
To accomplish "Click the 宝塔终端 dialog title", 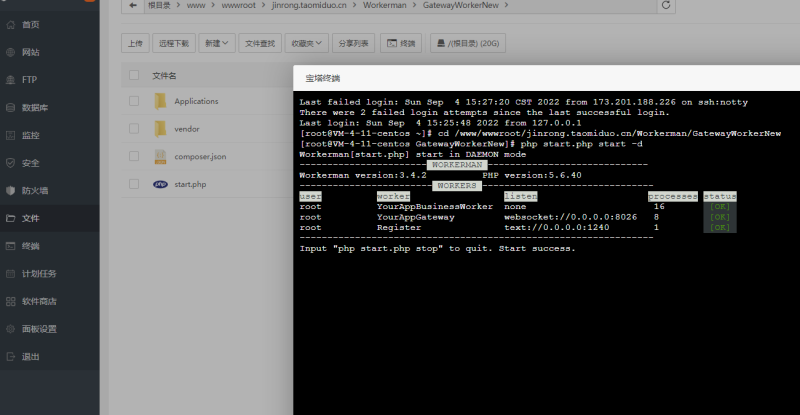I will [322, 78].
